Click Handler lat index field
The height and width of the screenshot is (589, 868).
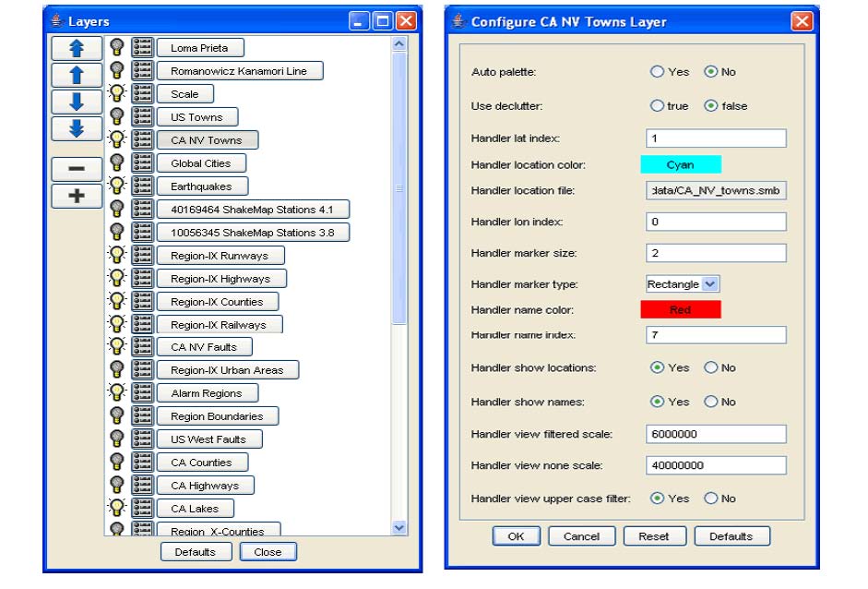(x=716, y=138)
